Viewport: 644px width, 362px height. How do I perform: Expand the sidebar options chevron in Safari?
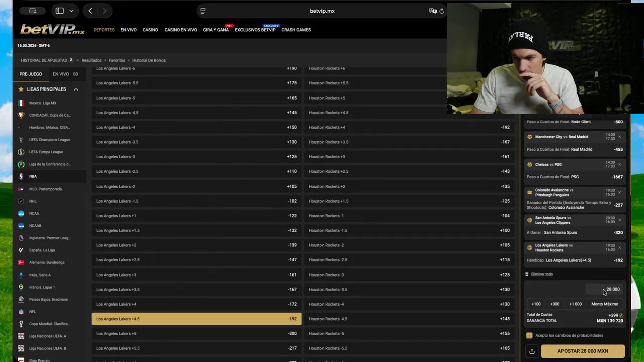click(x=71, y=11)
